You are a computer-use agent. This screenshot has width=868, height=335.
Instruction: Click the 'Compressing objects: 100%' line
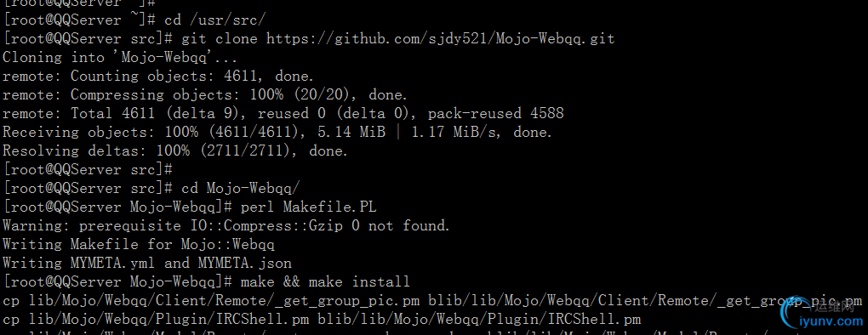205,94
